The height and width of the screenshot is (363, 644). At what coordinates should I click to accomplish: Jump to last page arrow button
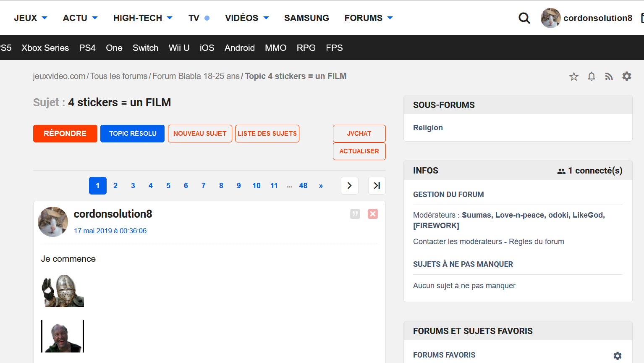tap(377, 186)
